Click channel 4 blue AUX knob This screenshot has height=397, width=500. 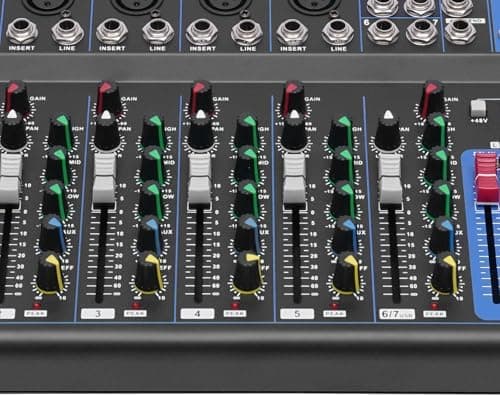pyautogui.click(x=247, y=235)
